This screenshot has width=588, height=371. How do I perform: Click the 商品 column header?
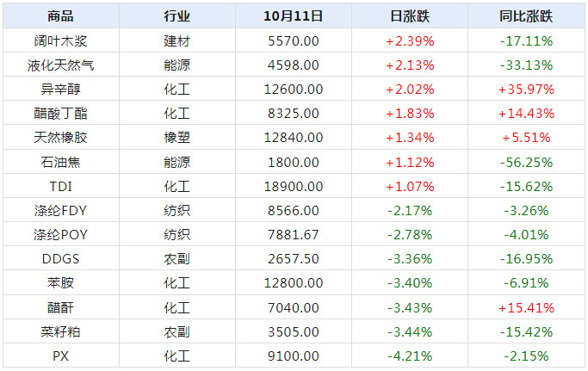click(60, 15)
